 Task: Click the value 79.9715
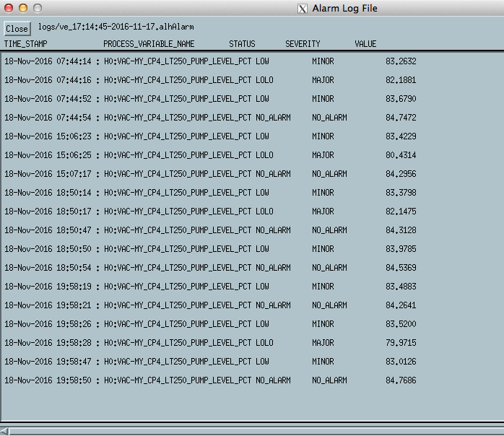point(401,342)
